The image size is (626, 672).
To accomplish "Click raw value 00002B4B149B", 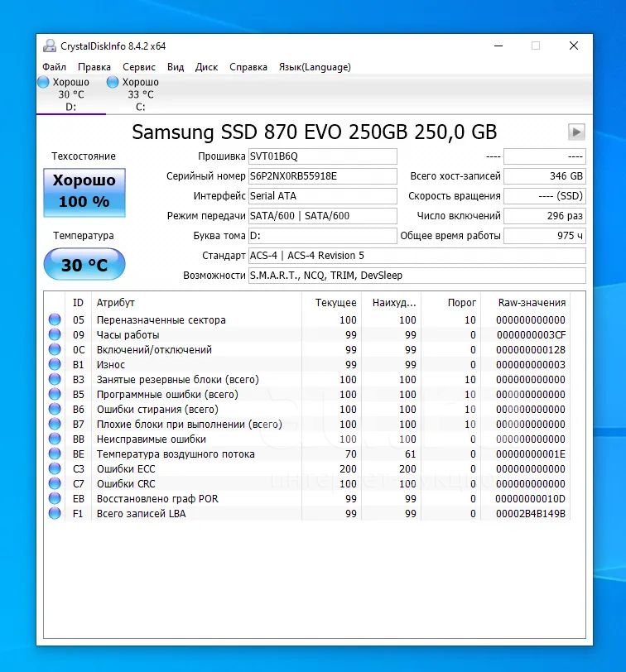I will coord(531,513).
